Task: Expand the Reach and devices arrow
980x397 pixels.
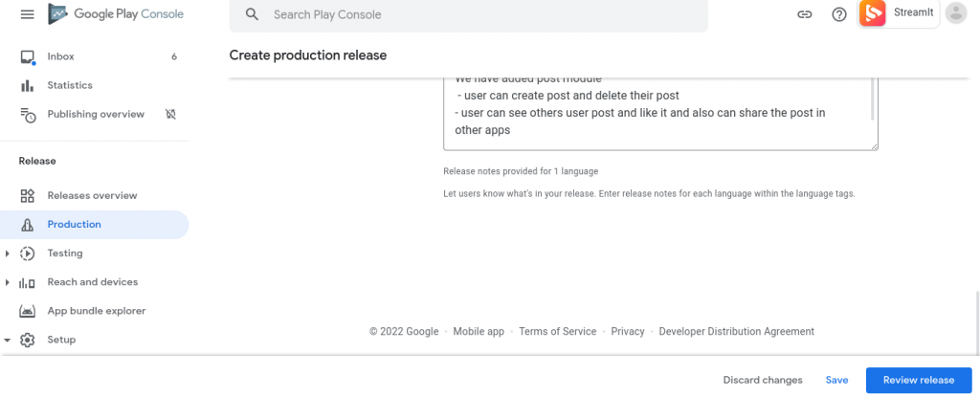Action: point(8,282)
